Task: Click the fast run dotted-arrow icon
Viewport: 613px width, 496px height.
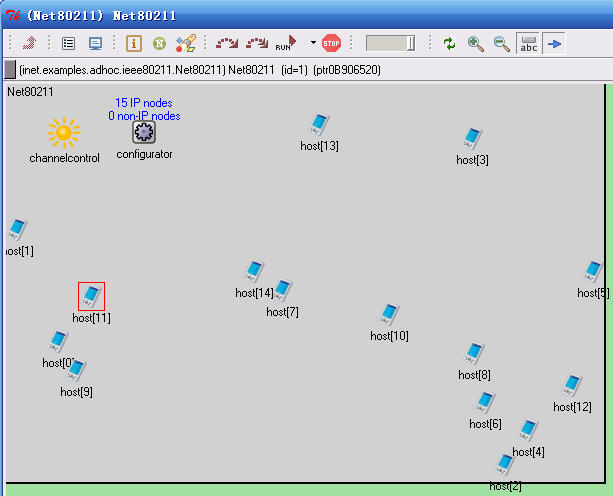Action: 257,43
